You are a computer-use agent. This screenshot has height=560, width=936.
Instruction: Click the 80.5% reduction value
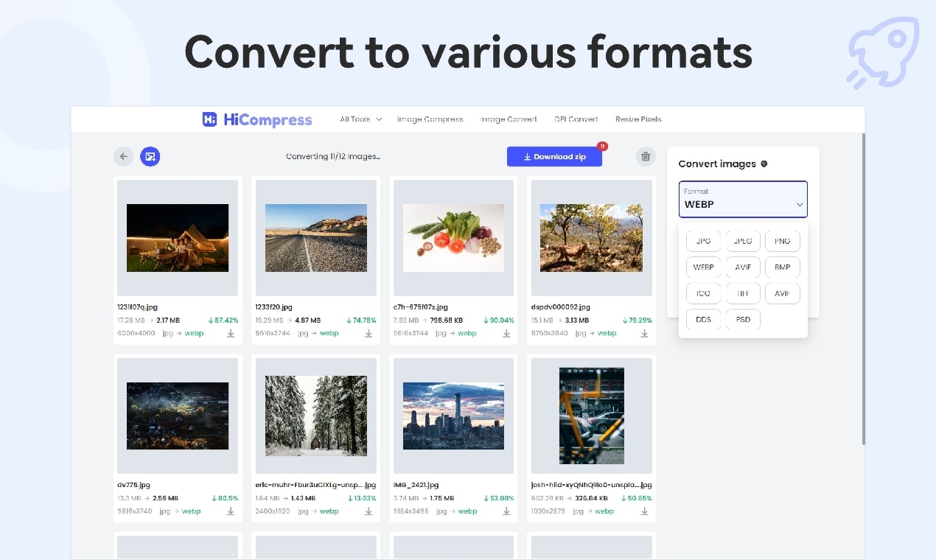225,498
